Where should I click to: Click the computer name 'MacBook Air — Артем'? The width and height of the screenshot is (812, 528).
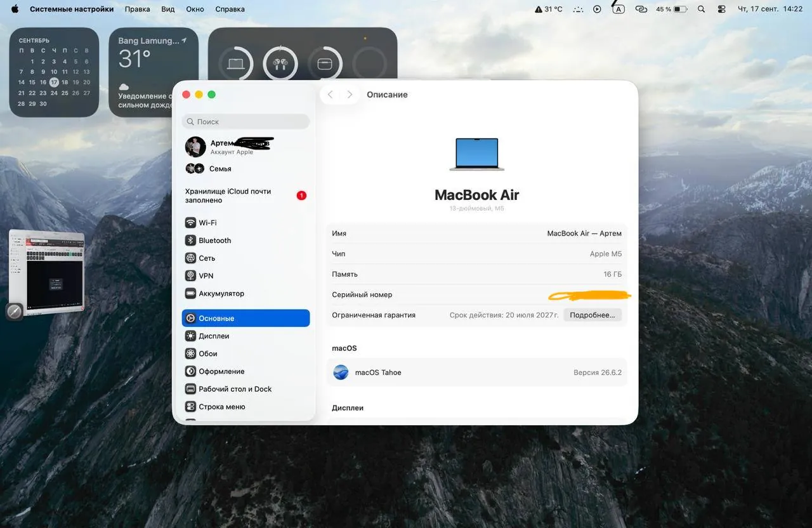[x=584, y=234]
